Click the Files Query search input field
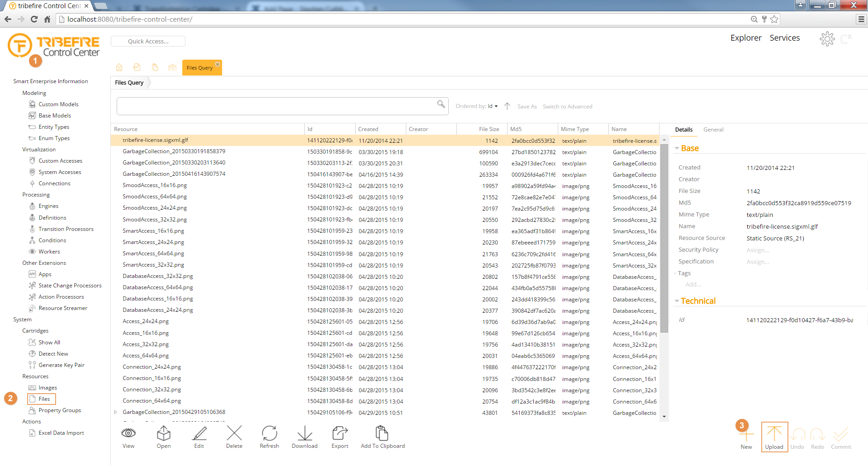The height and width of the screenshot is (465, 868). pos(276,106)
